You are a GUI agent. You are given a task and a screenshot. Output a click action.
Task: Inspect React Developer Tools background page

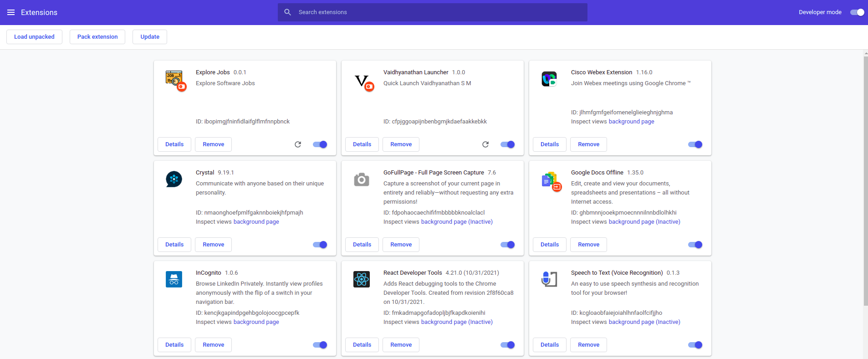(x=457, y=322)
